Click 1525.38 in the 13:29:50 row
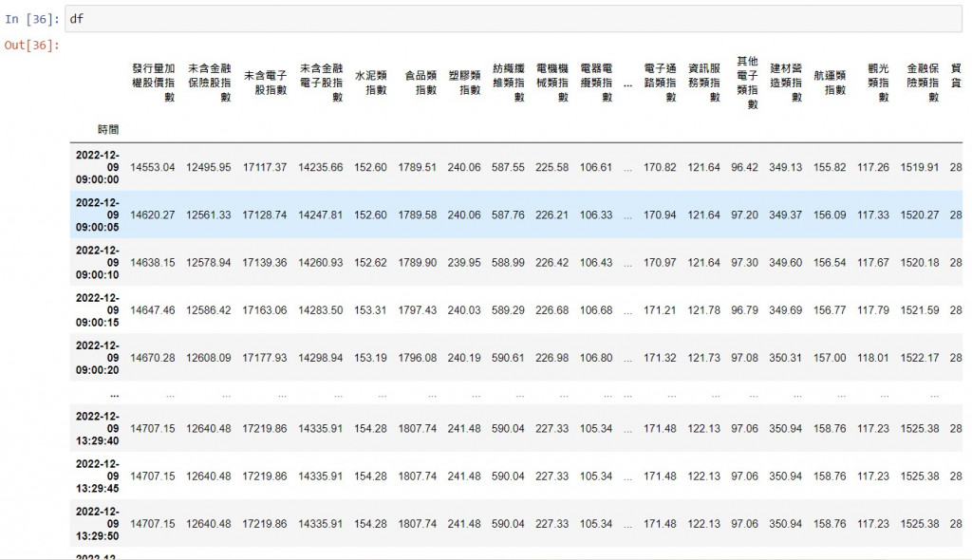The width and height of the screenshot is (972, 560). click(920, 524)
